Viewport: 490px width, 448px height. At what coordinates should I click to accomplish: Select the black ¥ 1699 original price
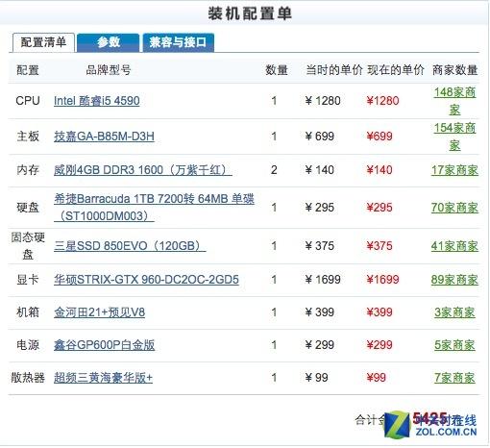pos(323,280)
